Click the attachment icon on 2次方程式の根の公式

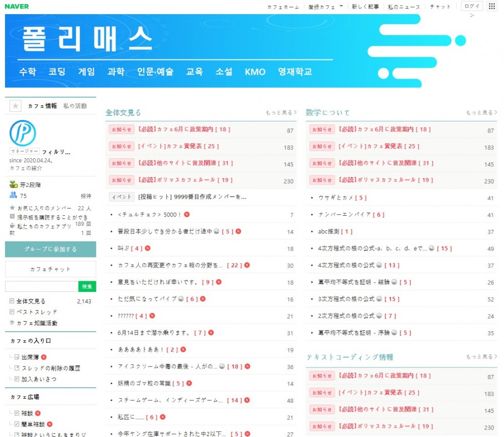pos(380,316)
